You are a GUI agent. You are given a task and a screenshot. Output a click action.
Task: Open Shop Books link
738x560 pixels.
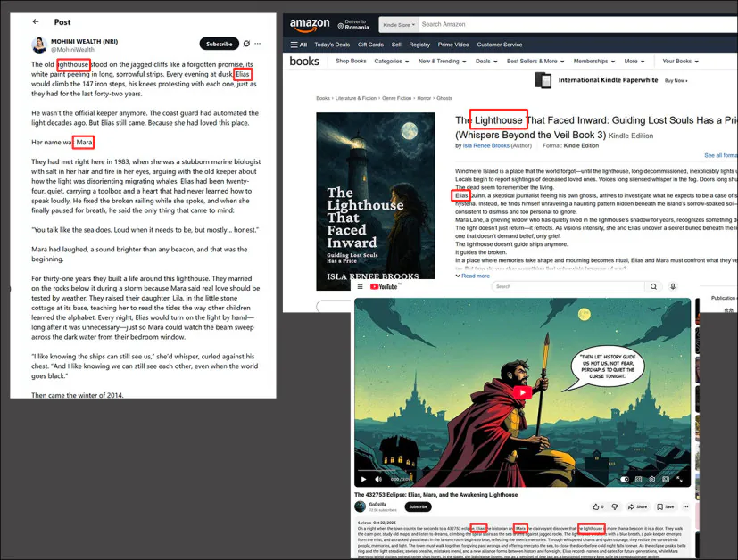point(351,62)
